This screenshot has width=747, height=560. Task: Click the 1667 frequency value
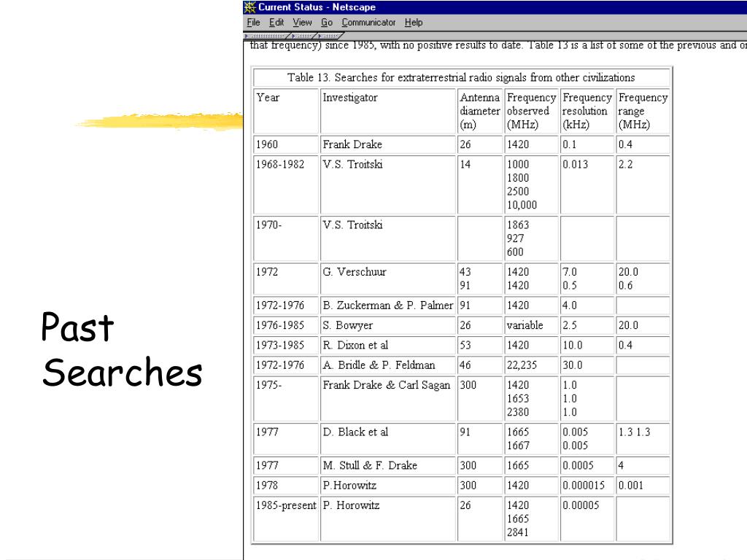tap(518, 446)
